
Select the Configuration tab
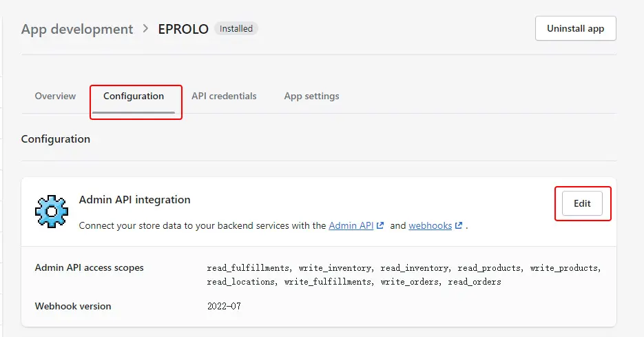(134, 96)
